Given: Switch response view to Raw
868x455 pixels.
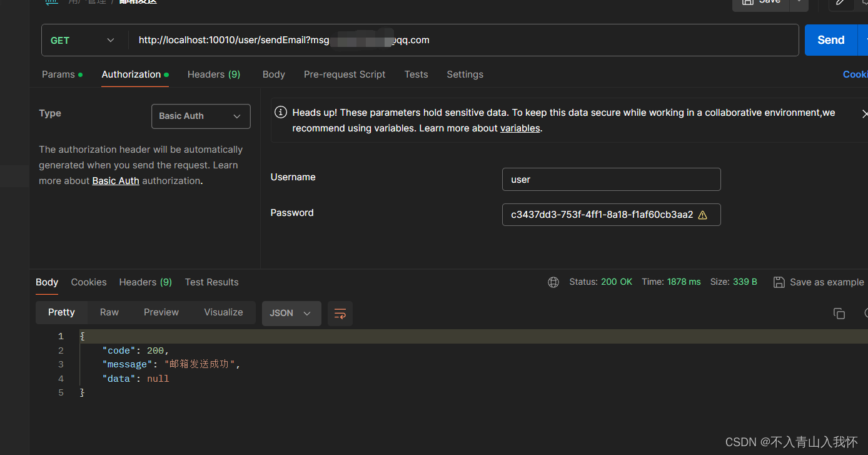Looking at the screenshot, I should [109, 312].
